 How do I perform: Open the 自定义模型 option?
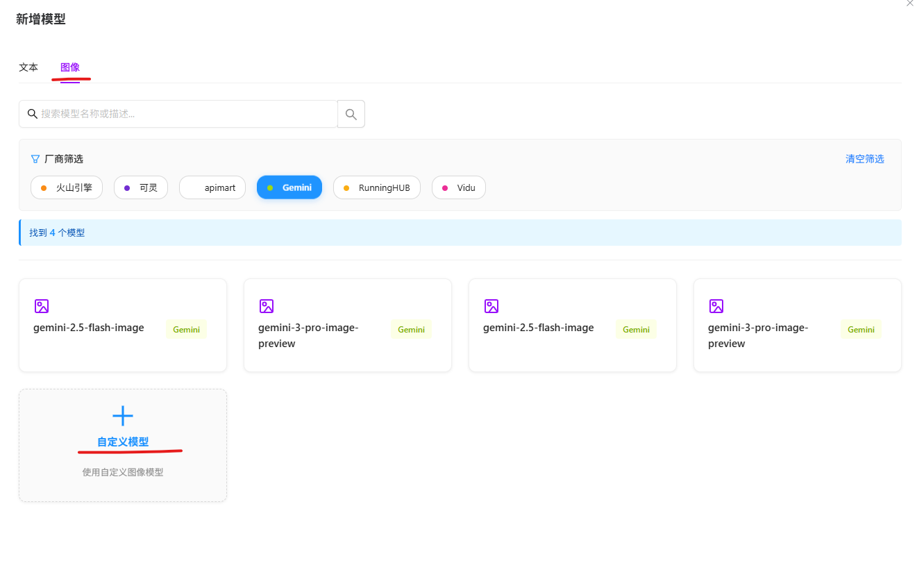pyautogui.click(x=123, y=442)
